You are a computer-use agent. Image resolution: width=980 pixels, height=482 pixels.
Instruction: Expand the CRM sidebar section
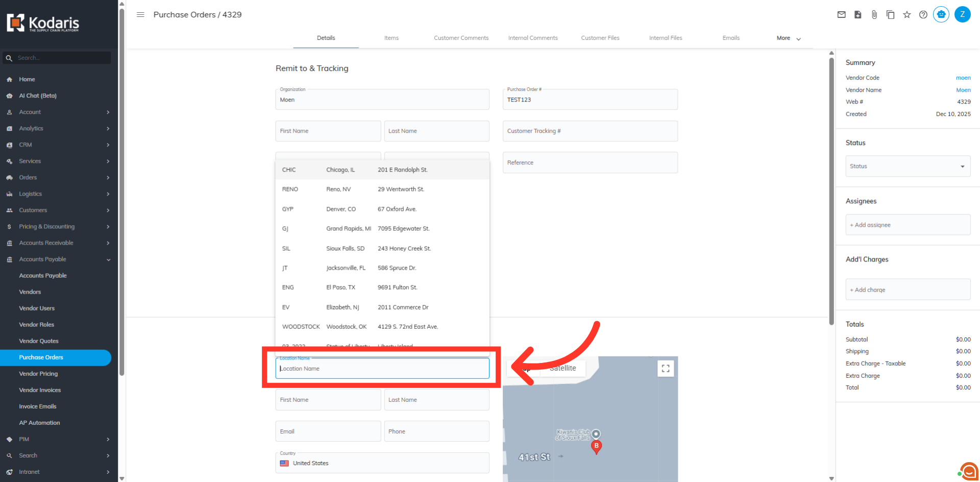tap(56, 145)
